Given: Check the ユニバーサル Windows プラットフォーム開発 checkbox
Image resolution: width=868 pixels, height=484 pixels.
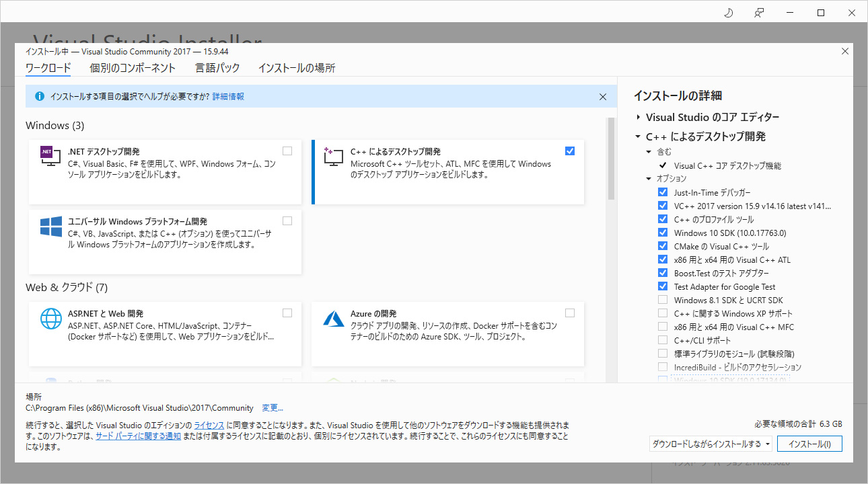Looking at the screenshot, I should pos(287,220).
